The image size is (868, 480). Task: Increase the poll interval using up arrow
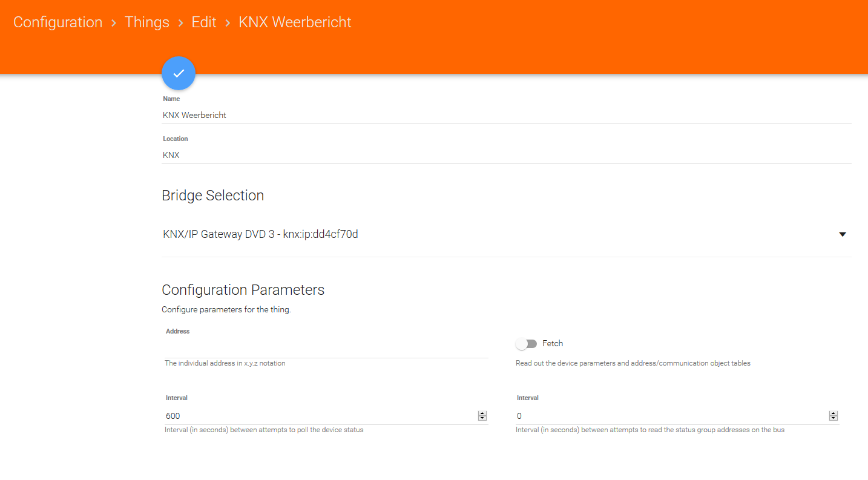[x=482, y=413]
